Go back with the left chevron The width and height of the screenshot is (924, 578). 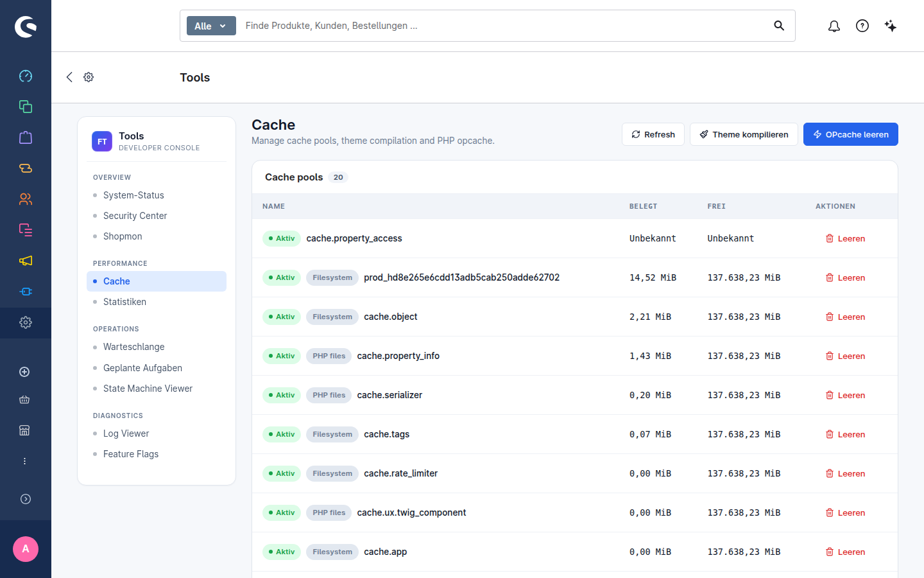pyautogui.click(x=69, y=77)
